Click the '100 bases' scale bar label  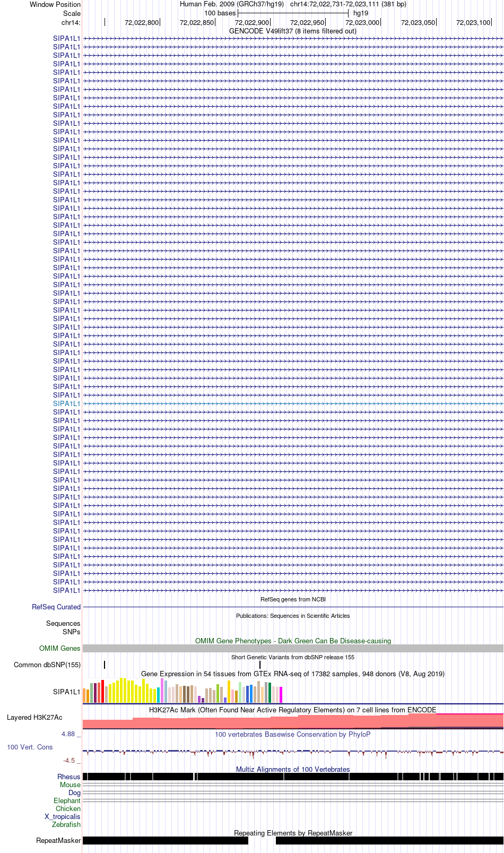(220, 13)
